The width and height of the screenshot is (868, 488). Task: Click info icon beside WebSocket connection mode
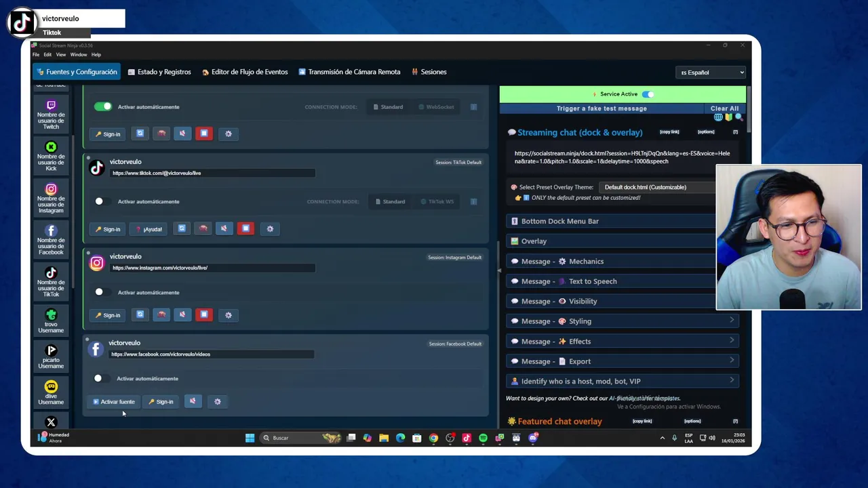[x=474, y=106]
